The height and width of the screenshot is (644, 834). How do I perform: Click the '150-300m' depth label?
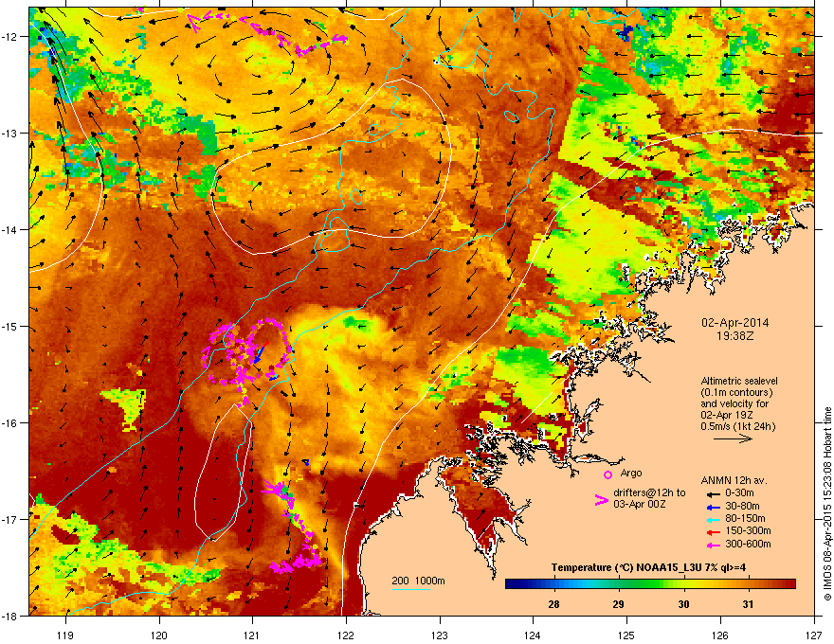748,530
